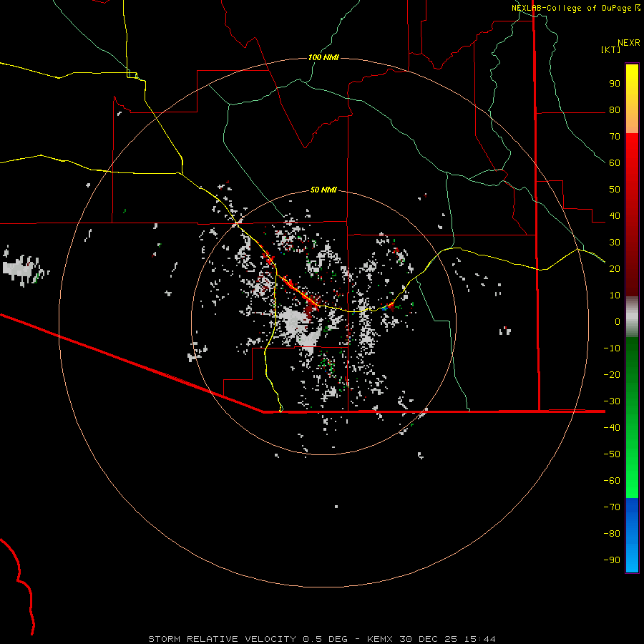Click the [KT] unit label
The width and height of the screenshot is (644, 644).
610,50
